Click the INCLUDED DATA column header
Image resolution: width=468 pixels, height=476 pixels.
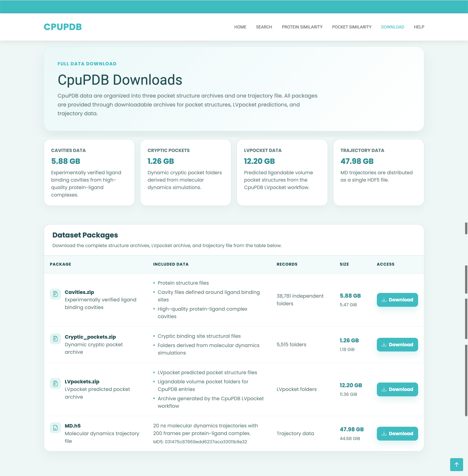[171, 264]
